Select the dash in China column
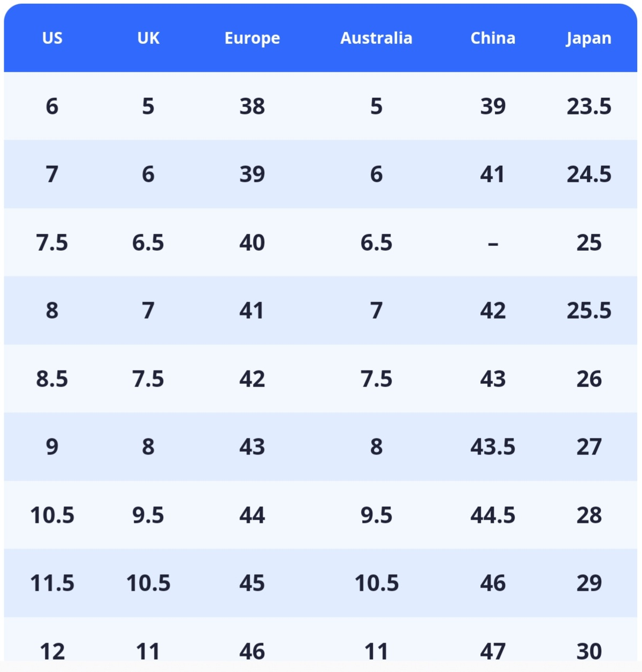 [493, 243]
